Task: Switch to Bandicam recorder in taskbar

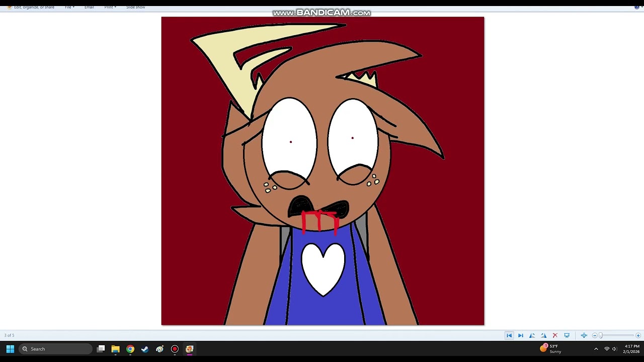Action: coord(175,349)
